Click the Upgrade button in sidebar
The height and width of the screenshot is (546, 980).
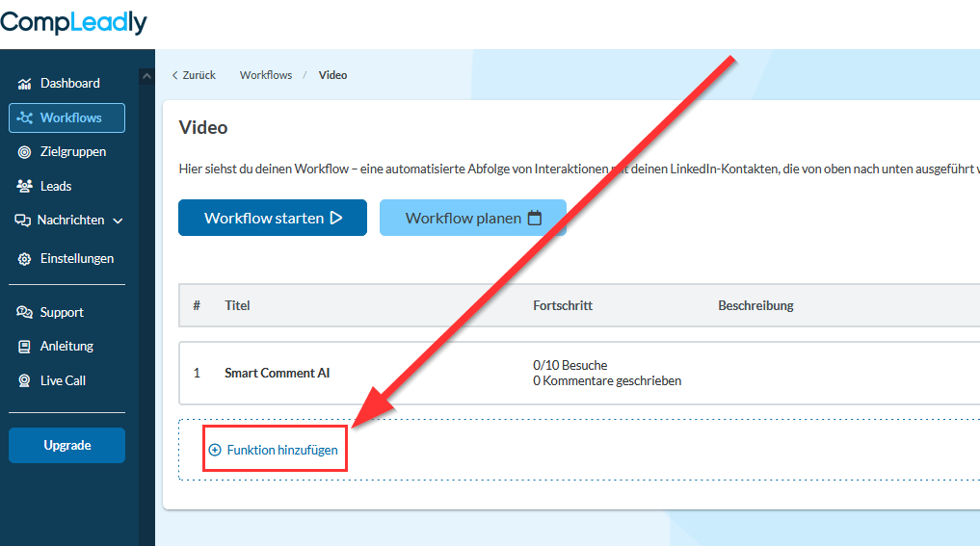point(66,446)
